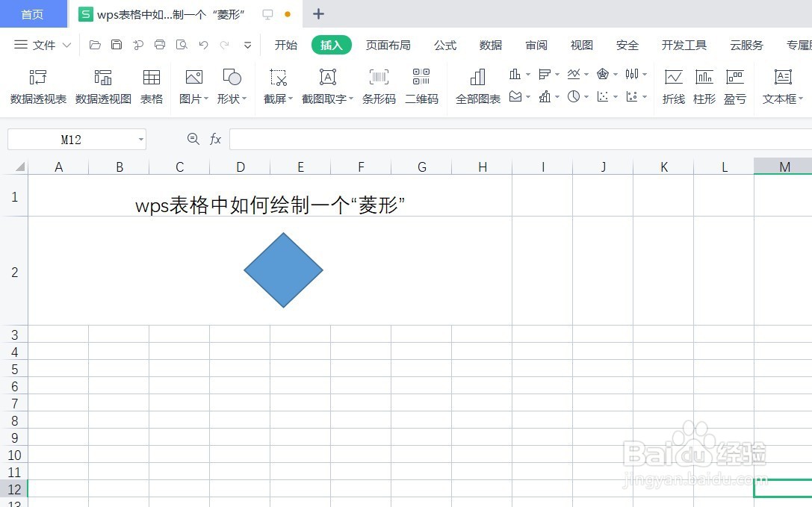Click the Save icon

[x=117, y=45]
